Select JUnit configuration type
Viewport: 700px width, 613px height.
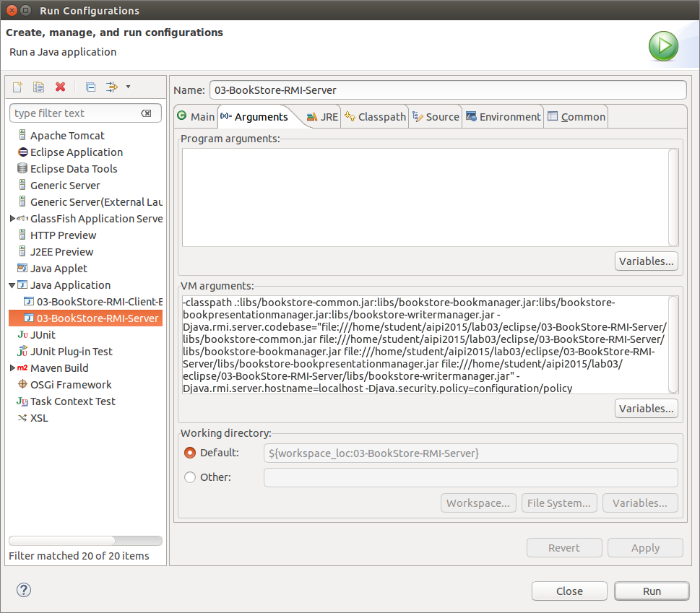point(43,334)
